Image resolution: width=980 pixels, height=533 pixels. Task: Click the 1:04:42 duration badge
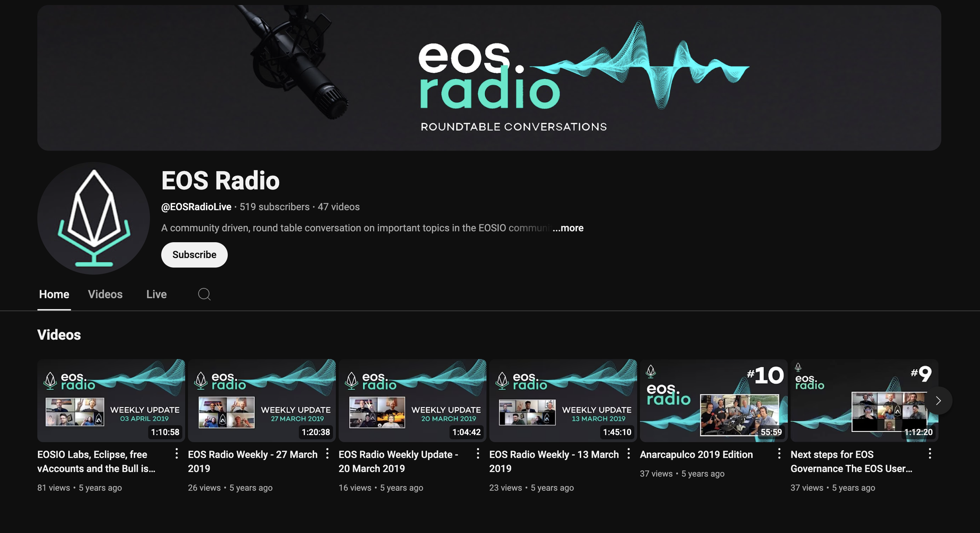(466, 432)
